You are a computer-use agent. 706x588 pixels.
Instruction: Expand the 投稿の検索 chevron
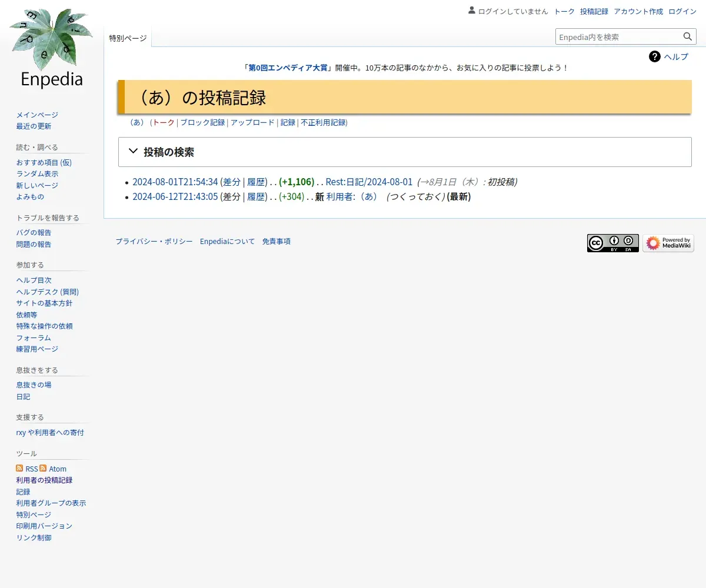133,151
